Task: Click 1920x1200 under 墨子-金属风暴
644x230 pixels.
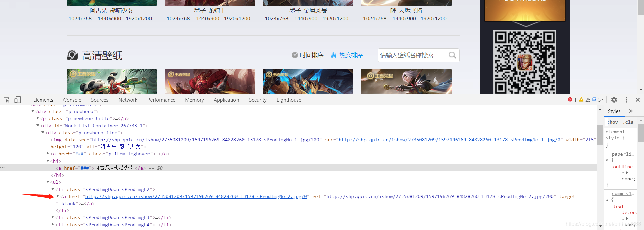Action: click(335, 19)
